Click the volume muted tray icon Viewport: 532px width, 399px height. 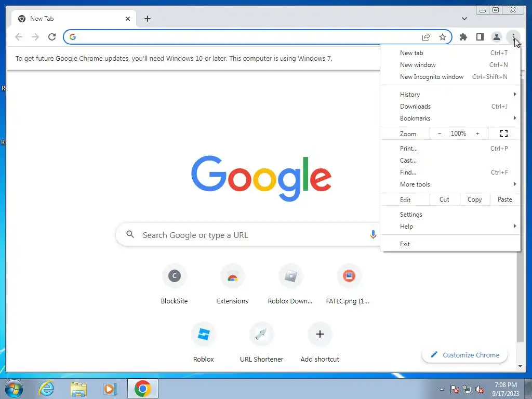pos(480,389)
